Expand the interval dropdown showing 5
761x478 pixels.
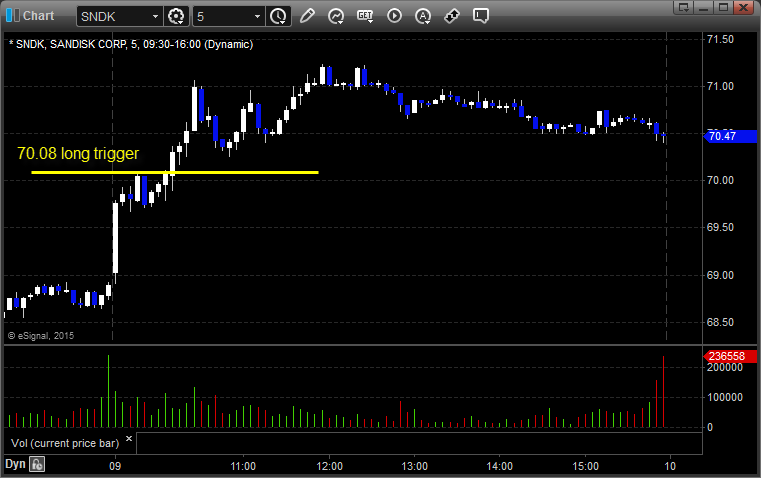point(257,16)
